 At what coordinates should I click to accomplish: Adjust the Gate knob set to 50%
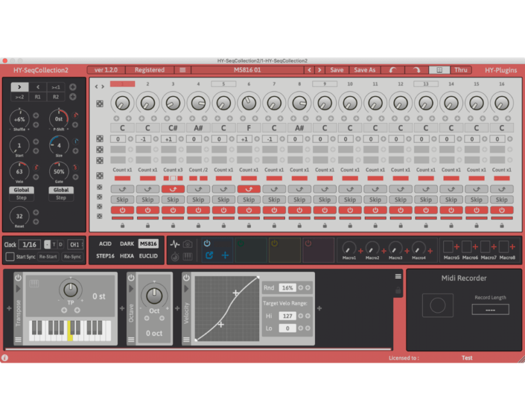(60, 171)
